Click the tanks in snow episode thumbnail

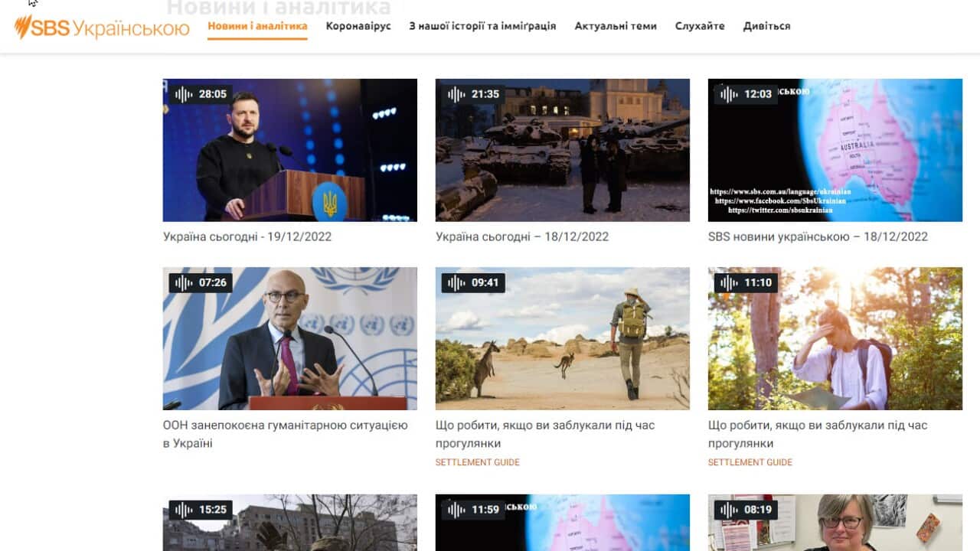click(x=562, y=150)
